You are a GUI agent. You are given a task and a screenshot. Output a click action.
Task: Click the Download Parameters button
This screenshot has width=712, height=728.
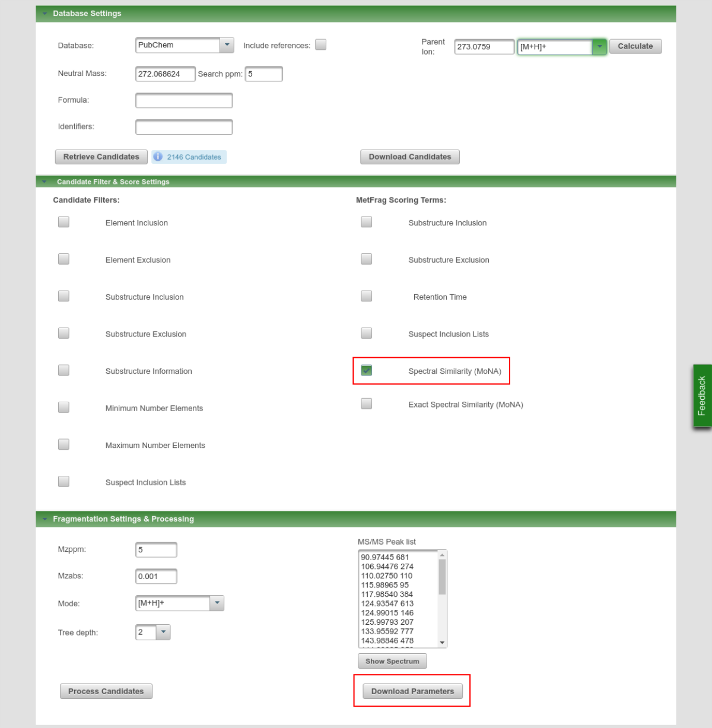[x=412, y=691]
